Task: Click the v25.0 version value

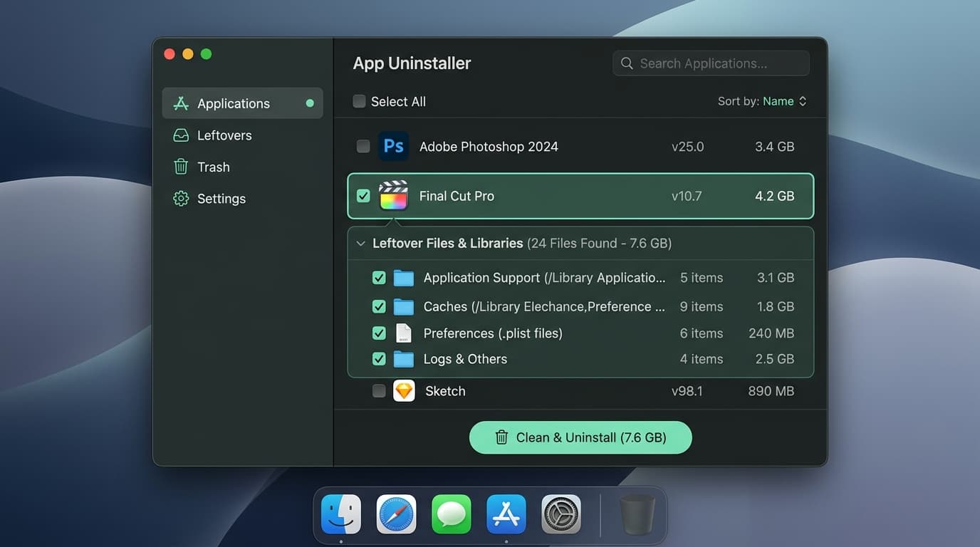Action: pos(687,147)
